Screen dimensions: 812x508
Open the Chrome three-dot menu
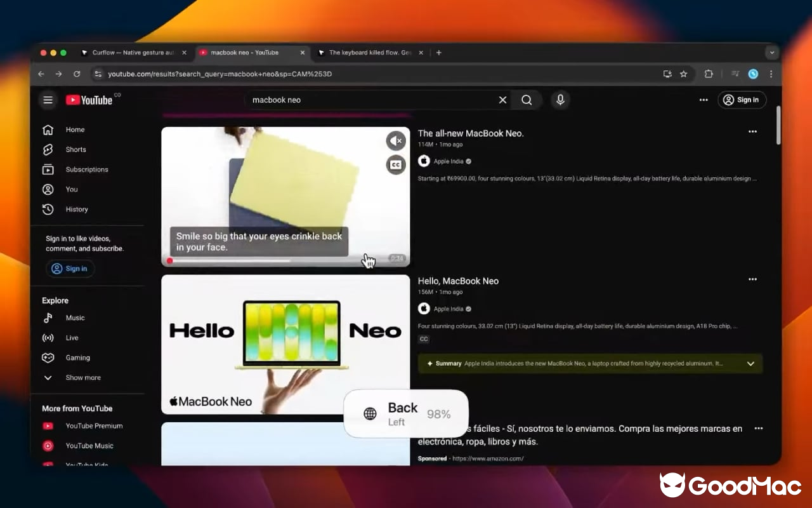click(x=771, y=74)
